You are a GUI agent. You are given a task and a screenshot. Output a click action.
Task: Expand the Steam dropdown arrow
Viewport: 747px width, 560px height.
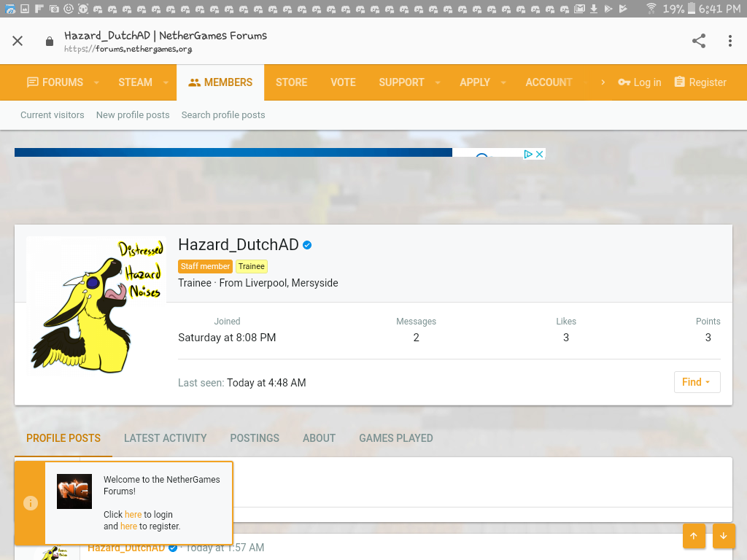click(x=166, y=82)
